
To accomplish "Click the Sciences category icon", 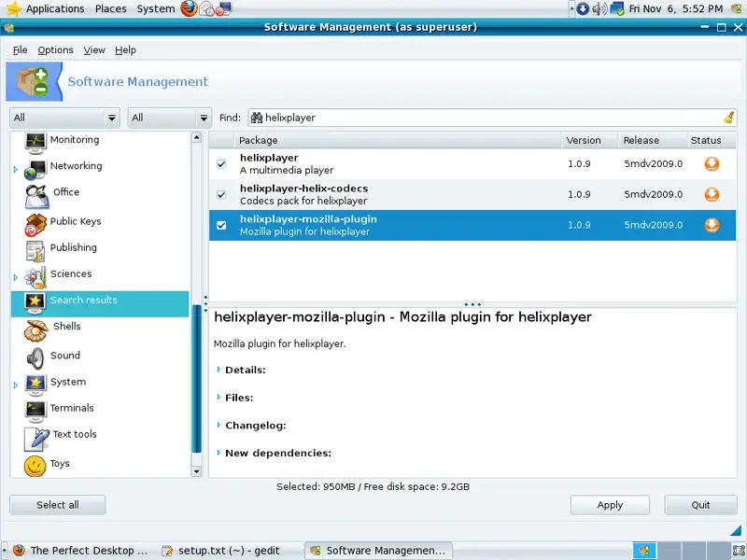I will point(35,277).
